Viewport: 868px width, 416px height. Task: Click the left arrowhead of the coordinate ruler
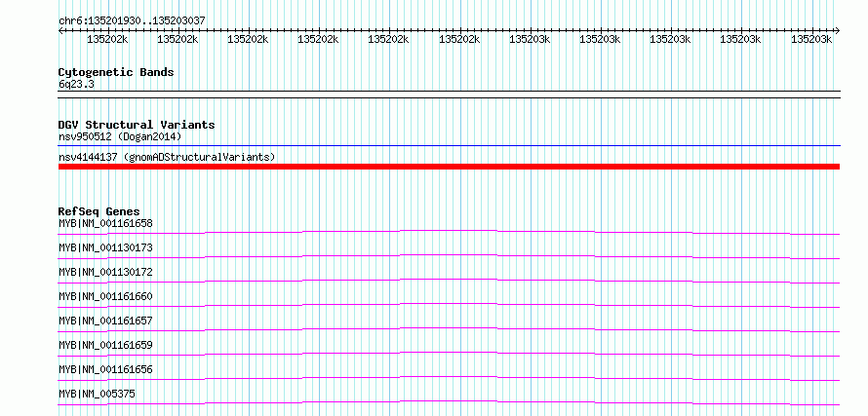60,30
